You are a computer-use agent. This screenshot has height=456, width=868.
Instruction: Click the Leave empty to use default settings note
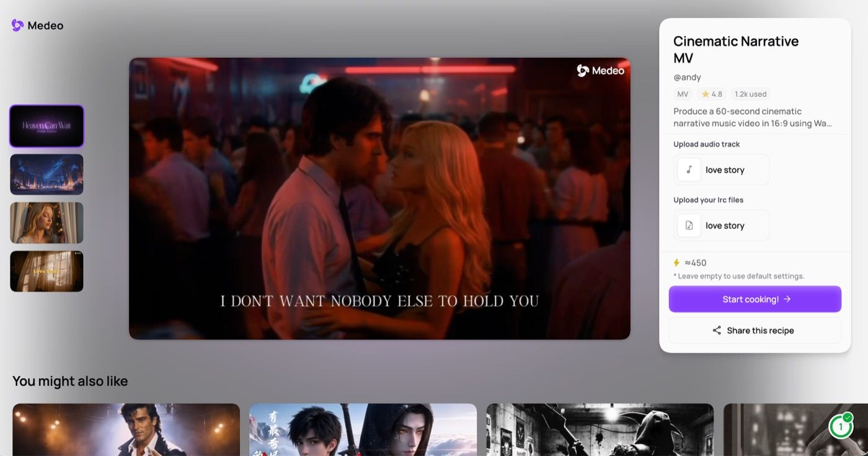(x=738, y=276)
